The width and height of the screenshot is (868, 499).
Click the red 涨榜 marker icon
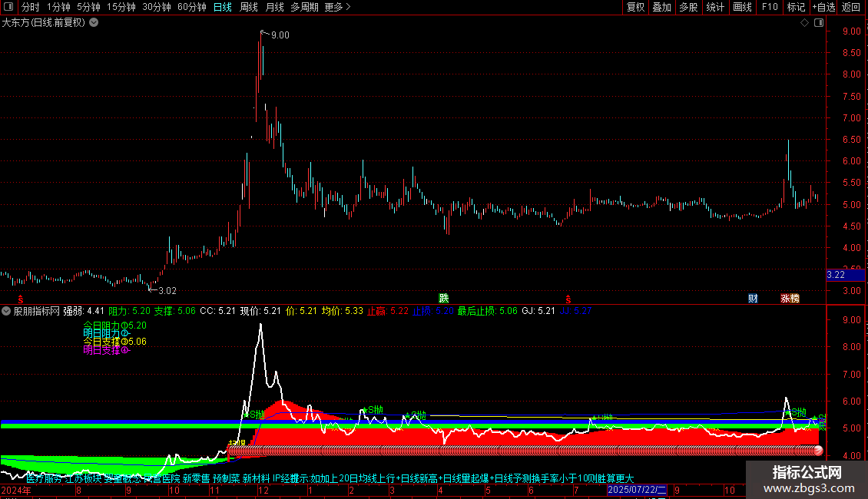click(790, 298)
